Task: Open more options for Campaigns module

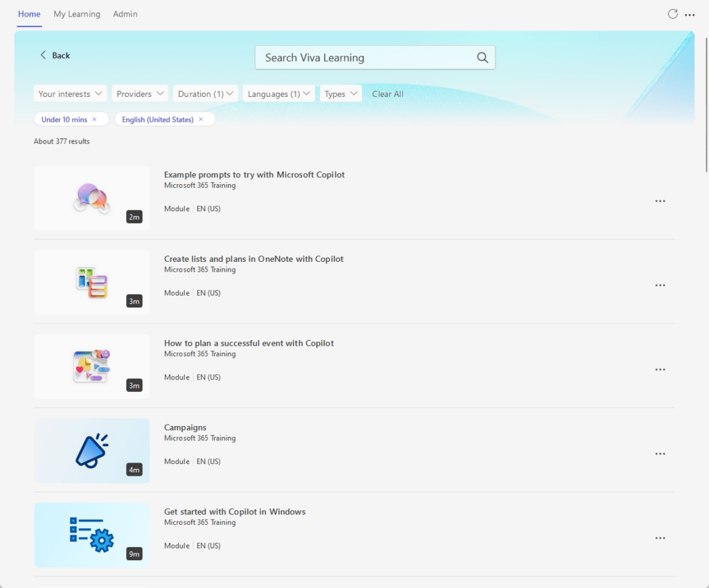Action: [660, 454]
